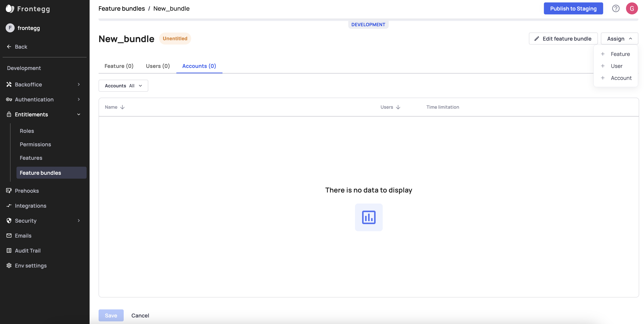The width and height of the screenshot is (644, 324).
Task: Sort table by Name column arrow
Action: [122, 107]
